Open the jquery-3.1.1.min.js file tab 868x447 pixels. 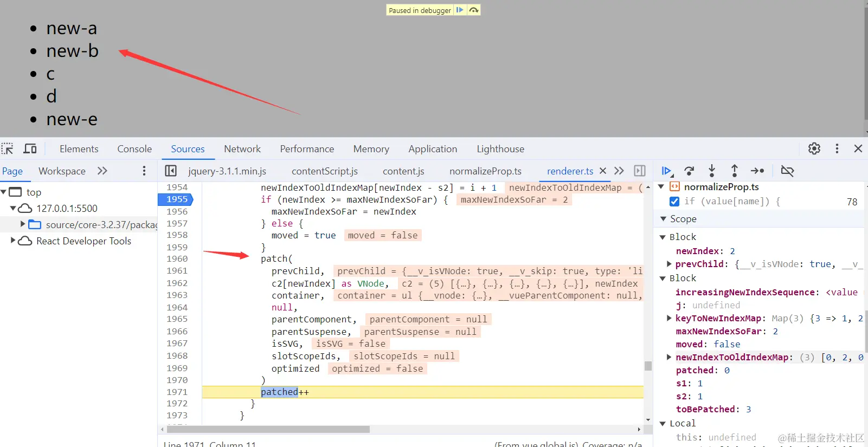pos(227,171)
